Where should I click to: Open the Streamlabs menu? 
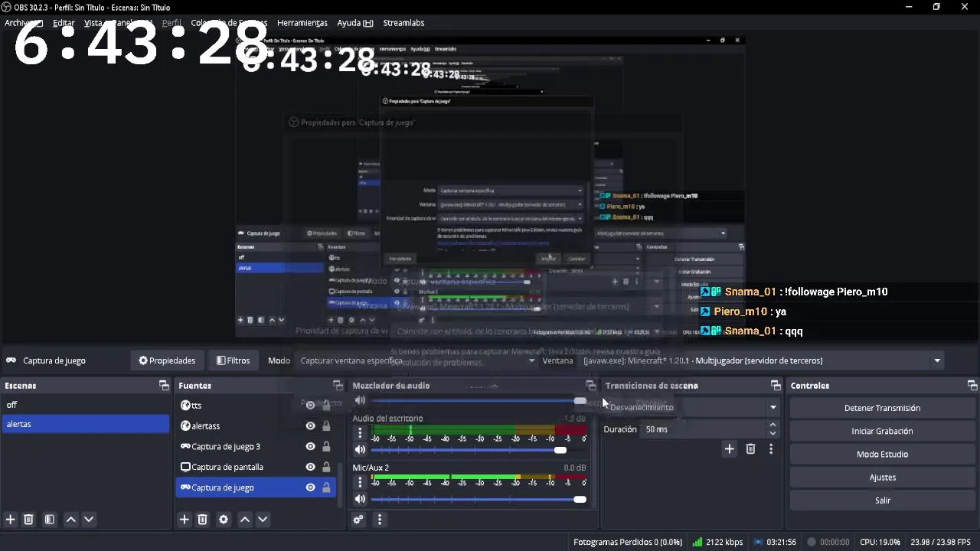(x=403, y=23)
